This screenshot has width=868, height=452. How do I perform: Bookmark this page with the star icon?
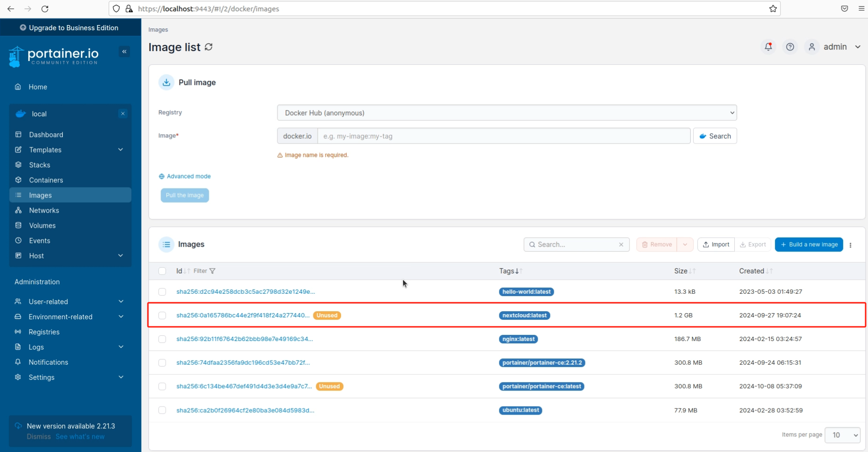click(x=773, y=9)
